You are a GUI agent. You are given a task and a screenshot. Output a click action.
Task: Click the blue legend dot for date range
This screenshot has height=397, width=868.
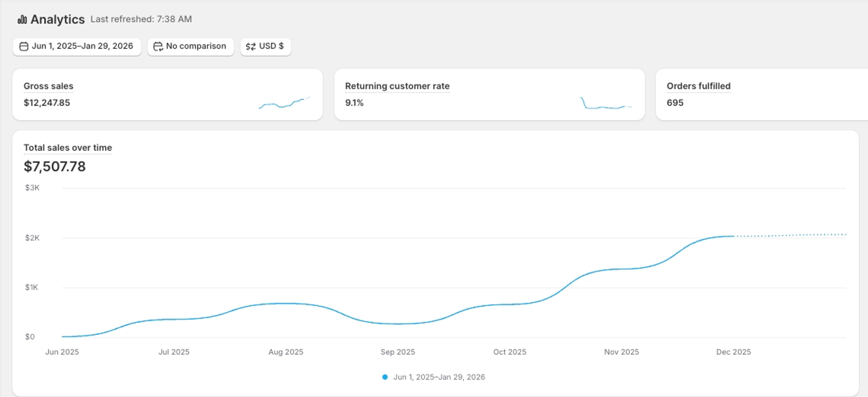(x=385, y=377)
